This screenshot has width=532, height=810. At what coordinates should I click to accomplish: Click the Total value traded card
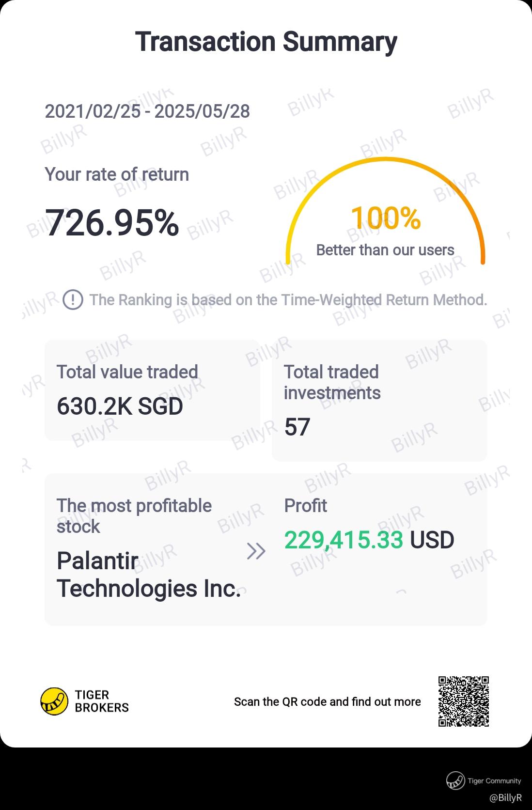coord(152,390)
